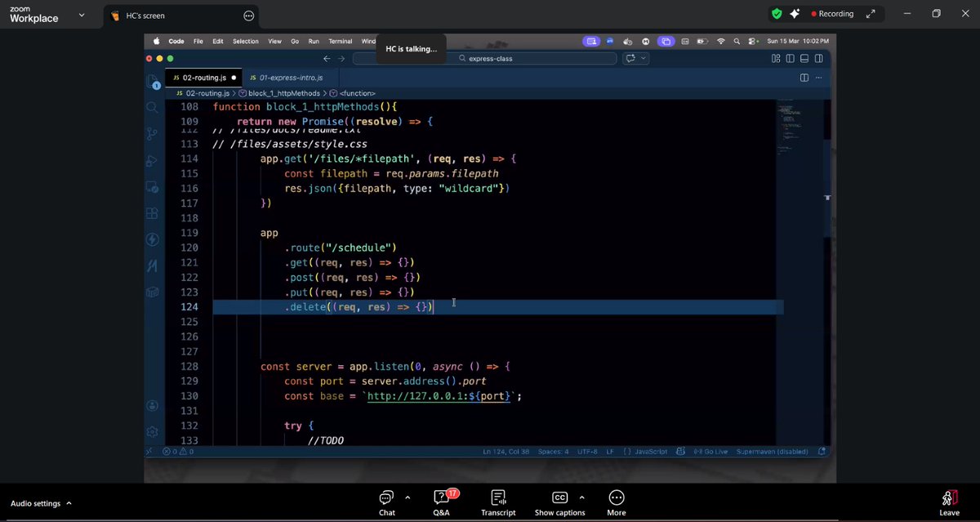Click the macOS Wi-Fi menu bar icon
This screenshot has height=522, width=980.
(x=721, y=41)
